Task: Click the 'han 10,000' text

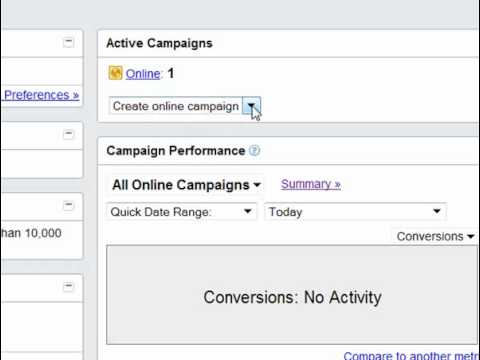Action: 32,233
